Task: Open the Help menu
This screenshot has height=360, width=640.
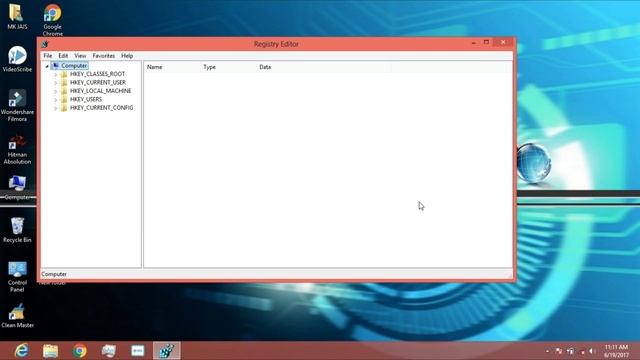Action: [127, 56]
